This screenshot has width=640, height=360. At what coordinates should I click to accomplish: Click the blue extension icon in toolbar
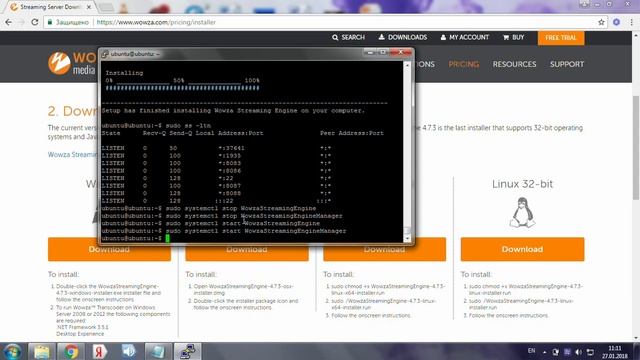[x=616, y=22]
